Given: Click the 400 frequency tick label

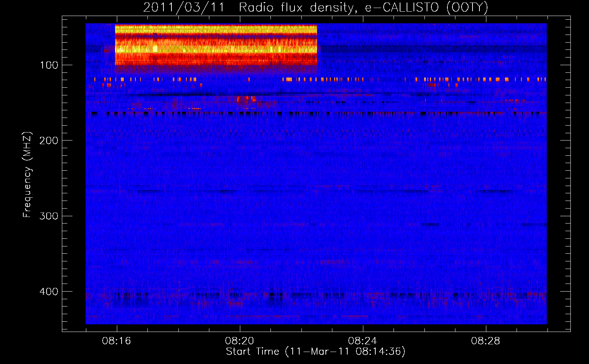Looking at the screenshot, I should [x=49, y=292].
